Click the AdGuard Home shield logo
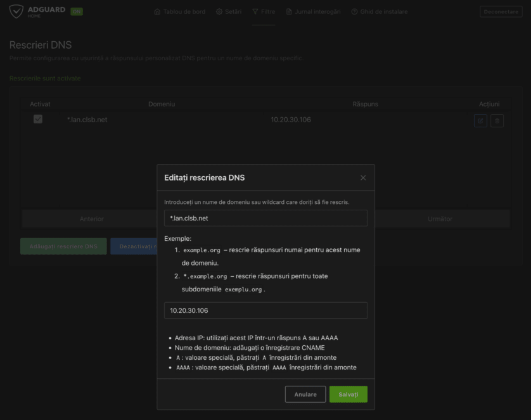 click(x=16, y=11)
